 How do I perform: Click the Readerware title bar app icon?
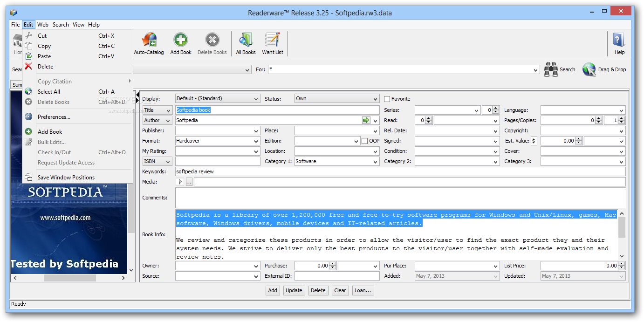coord(14,13)
